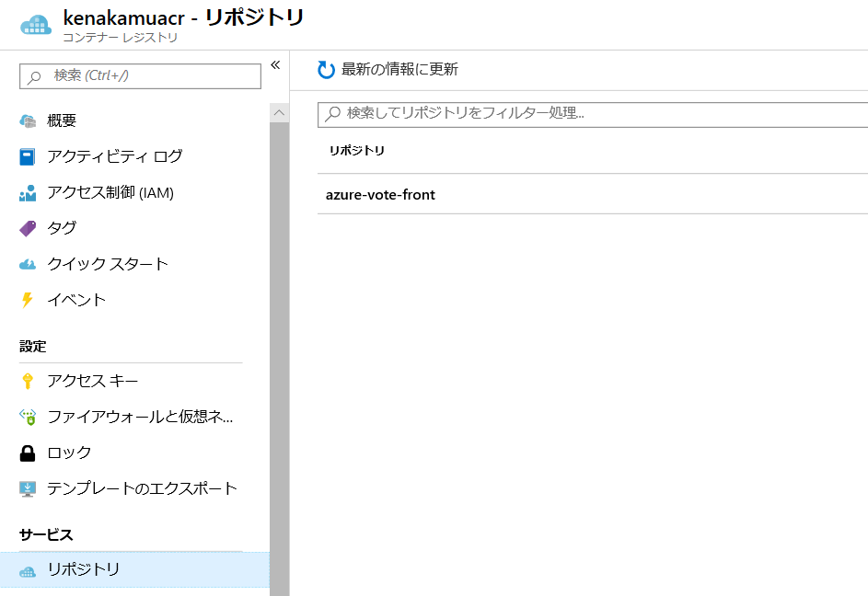The image size is (868, 596).
Task: Click the sidebar 検索 (Ctrl+/) search box
Action: tap(138, 75)
